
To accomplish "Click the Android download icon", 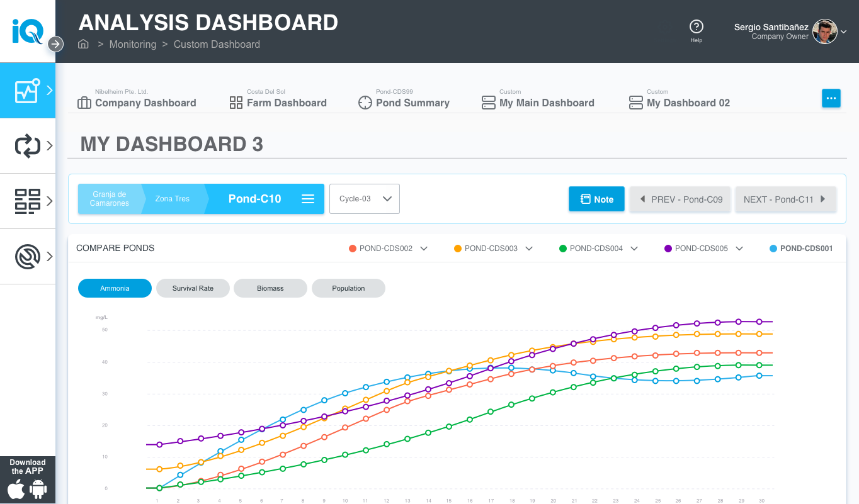I will (x=38, y=489).
